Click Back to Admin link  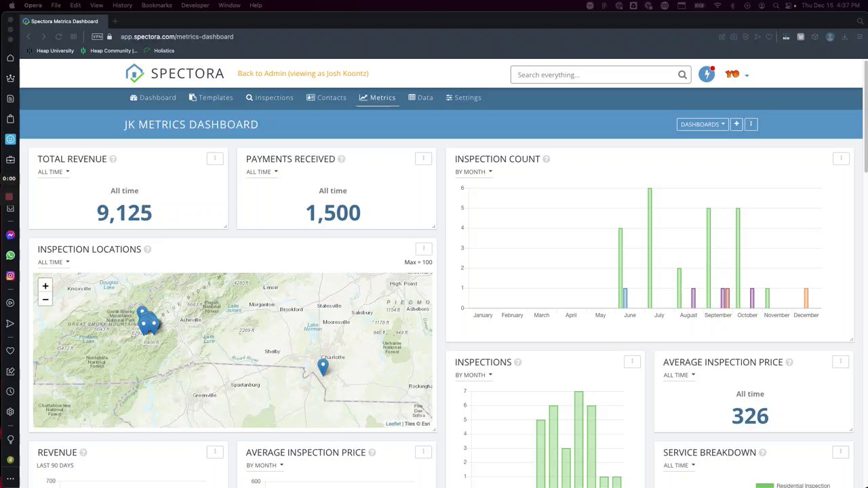[302, 73]
